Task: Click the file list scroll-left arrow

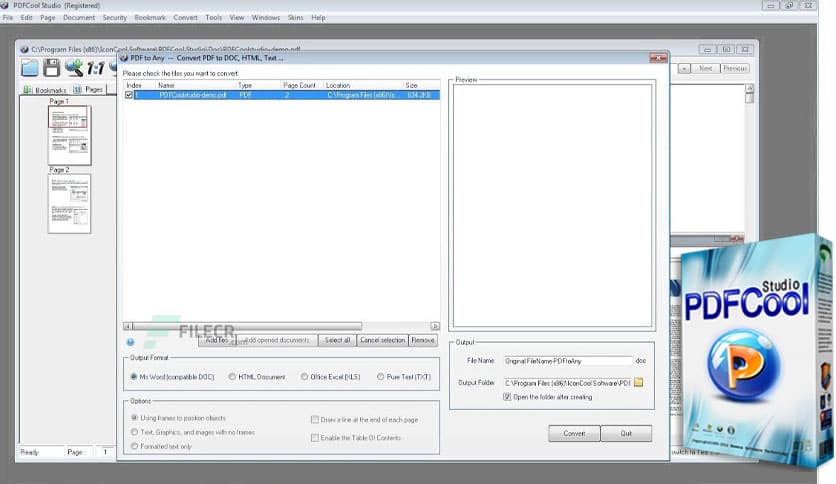Action: 127,326
